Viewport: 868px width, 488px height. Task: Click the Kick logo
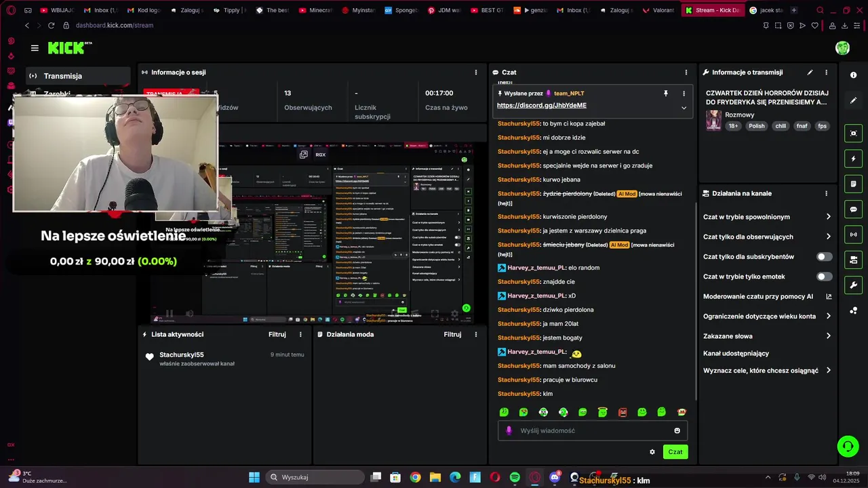pyautogui.click(x=69, y=47)
